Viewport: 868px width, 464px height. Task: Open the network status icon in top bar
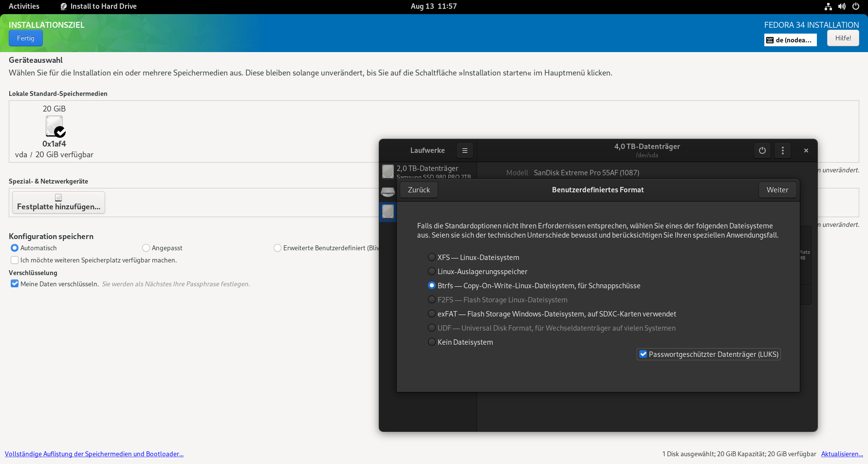pos(828,6)
